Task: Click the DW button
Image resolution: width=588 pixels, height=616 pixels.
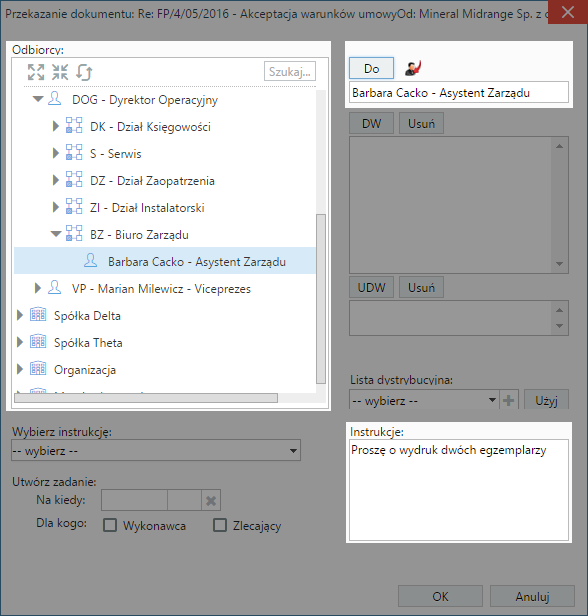Action: (371, 123)
